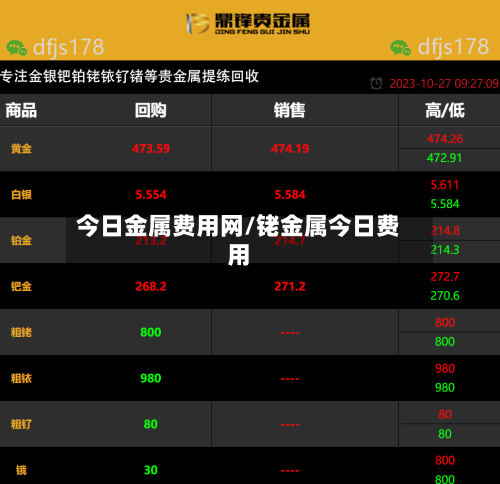The image size is (500, 484).
Task: Click the buyback price 30 in the bottom row
Action: pyautogui.click(x=151, y=471)
